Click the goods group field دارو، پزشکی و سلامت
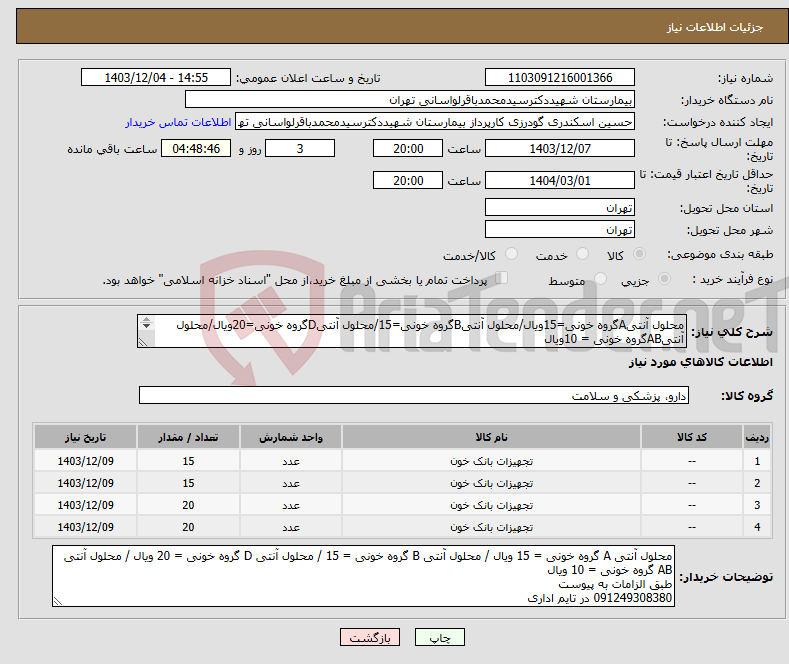The width and height of the screenshot is (789, 664). pos(414,395)
